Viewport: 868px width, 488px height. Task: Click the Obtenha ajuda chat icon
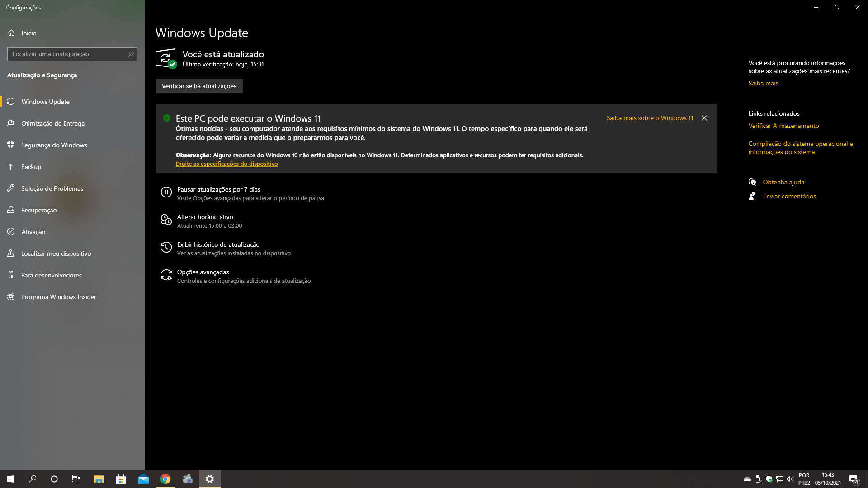coord(752,182)
